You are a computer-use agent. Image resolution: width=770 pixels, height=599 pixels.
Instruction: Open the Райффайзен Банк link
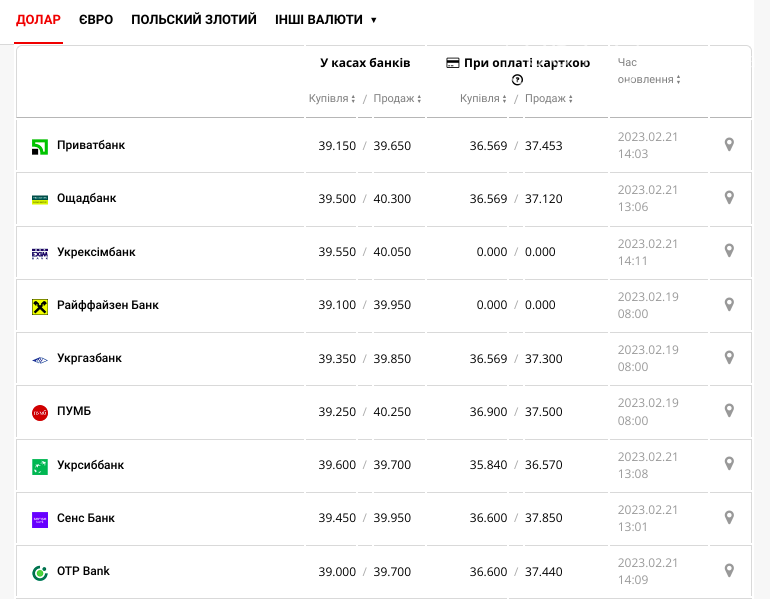(x=108, y=305)
